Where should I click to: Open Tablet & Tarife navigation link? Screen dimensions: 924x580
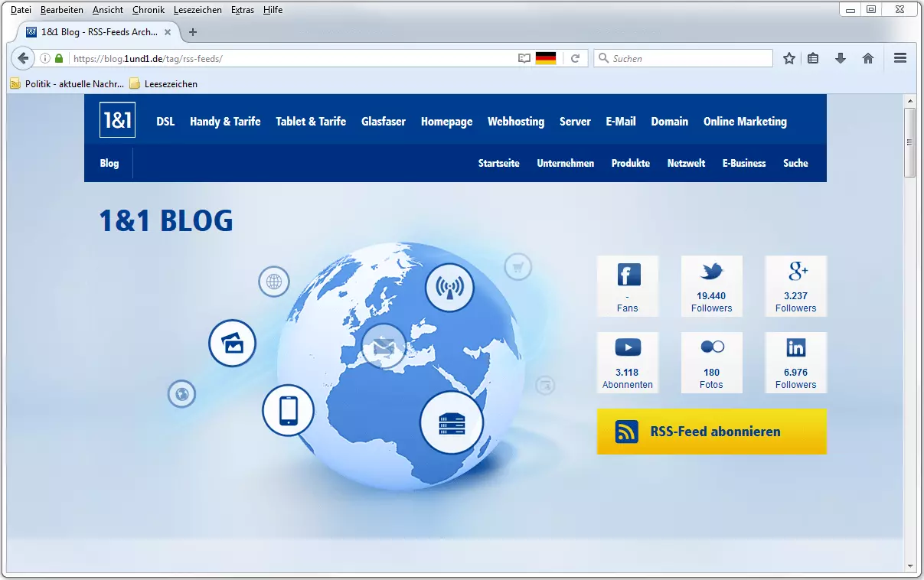click(311, 121)
